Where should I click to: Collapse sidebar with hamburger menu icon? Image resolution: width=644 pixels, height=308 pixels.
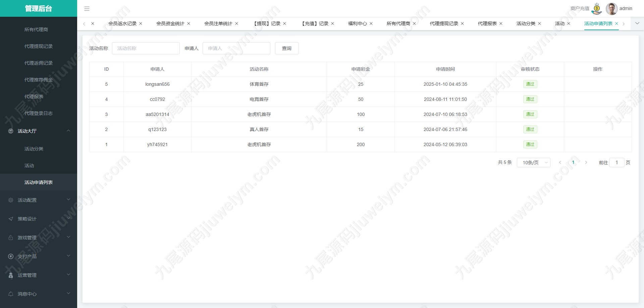click(87, 9)
